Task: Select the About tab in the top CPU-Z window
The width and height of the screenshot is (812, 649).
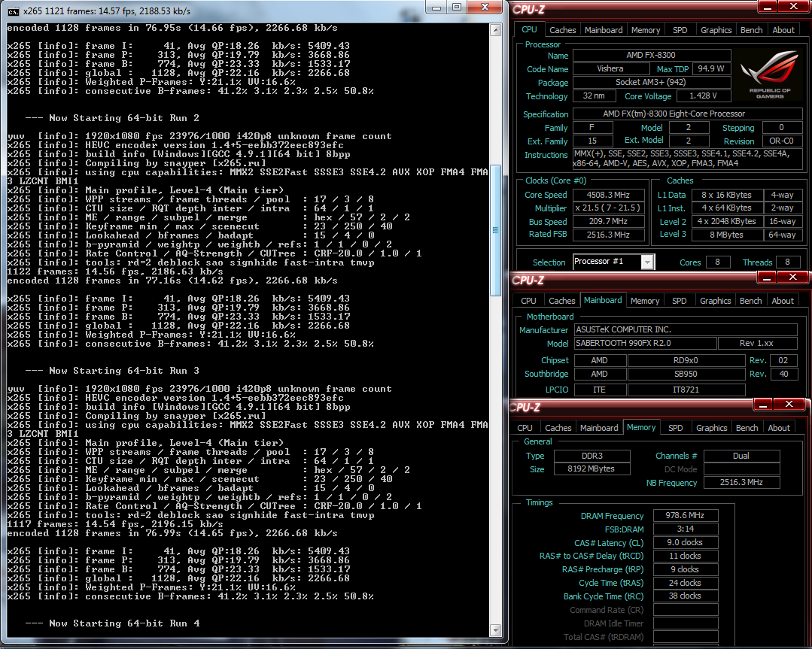Action: click(x=783, y=30)
